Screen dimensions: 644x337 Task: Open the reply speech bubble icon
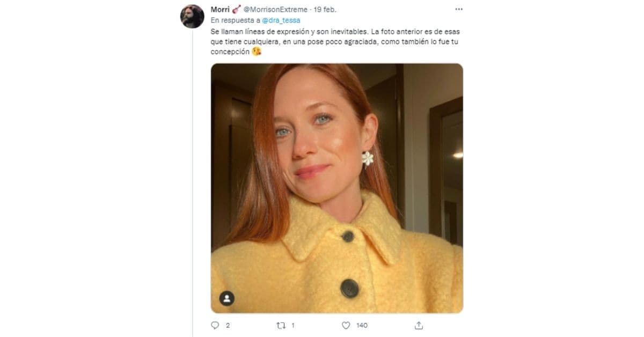coord(216,325)
